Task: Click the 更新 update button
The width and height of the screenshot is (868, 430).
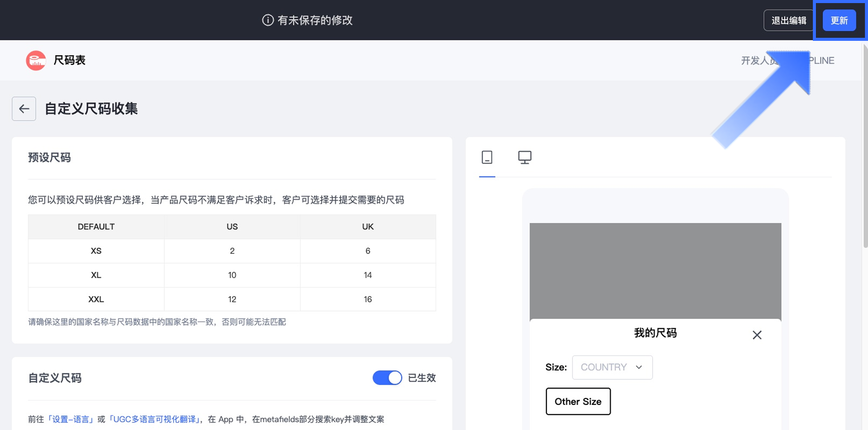Action: [839, 20]
